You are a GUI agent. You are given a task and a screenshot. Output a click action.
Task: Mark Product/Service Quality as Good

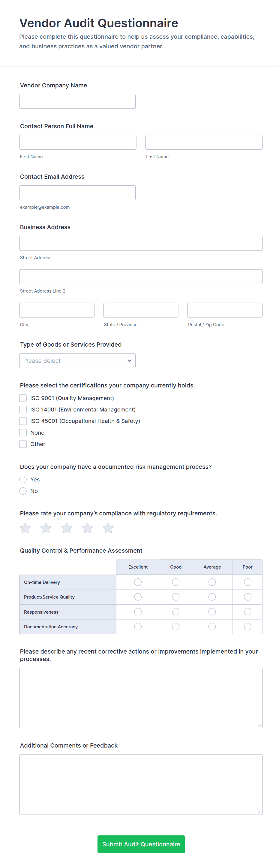[176, 597]
